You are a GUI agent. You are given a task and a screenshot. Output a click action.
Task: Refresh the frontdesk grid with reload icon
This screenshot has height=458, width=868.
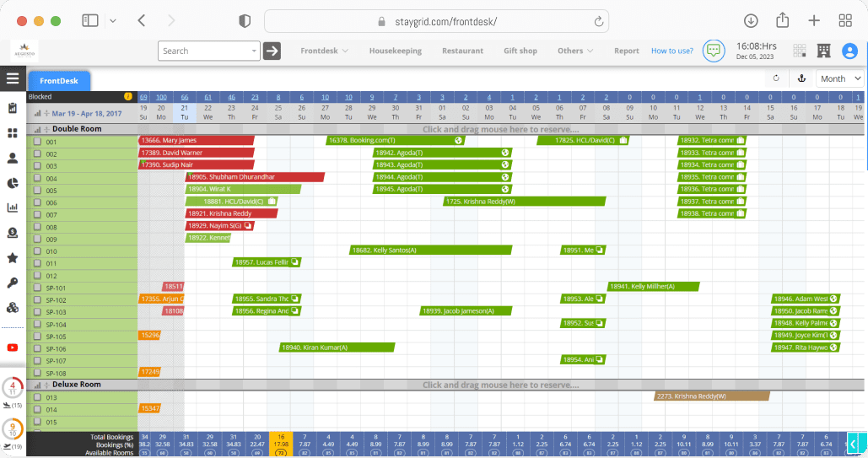point(776,78)
